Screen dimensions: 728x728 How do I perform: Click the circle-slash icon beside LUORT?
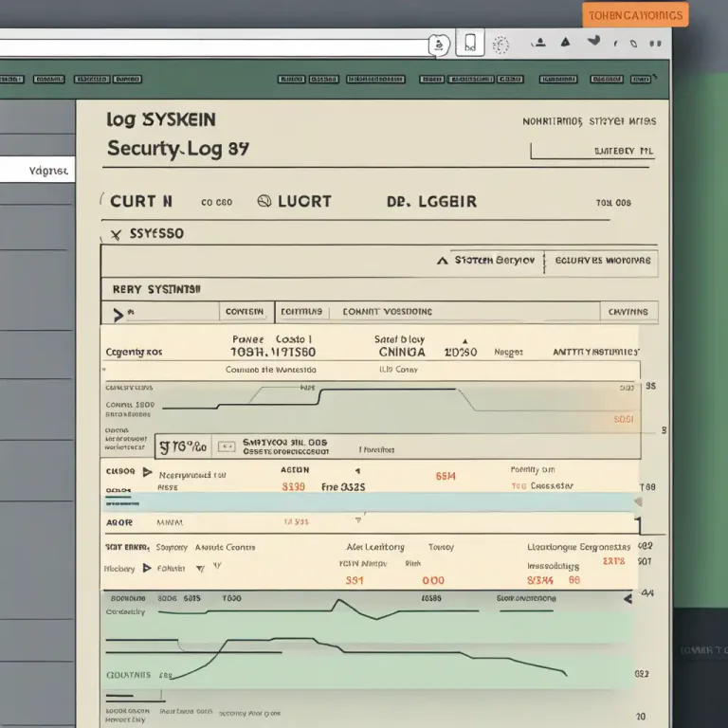[x=264, y=201]
